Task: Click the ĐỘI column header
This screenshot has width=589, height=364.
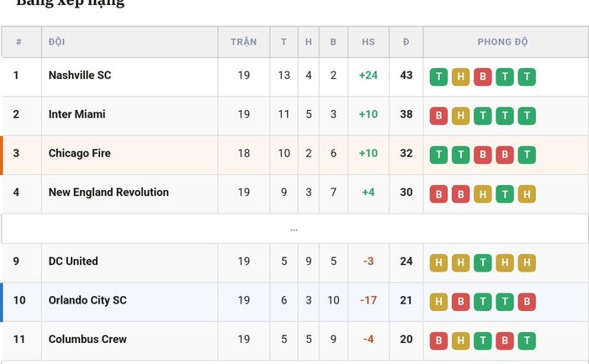Action: click(56, 42)
